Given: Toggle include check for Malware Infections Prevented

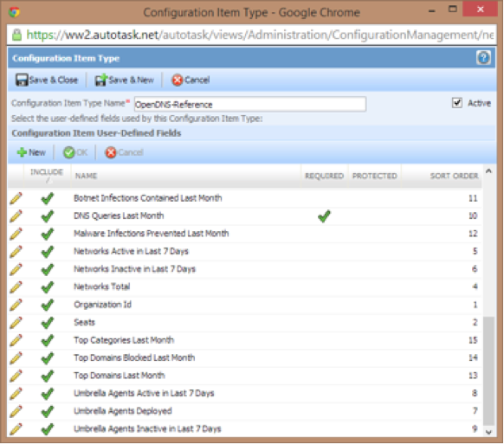Looking at the screenshot, I should click(x=48, y=234).
